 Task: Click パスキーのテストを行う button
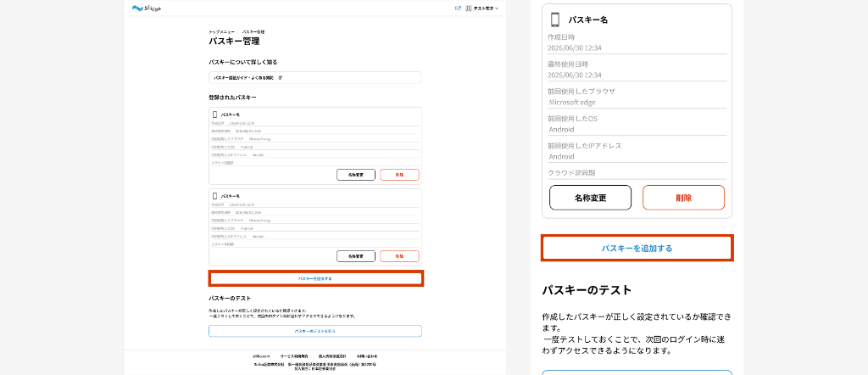tap(315, 331)
